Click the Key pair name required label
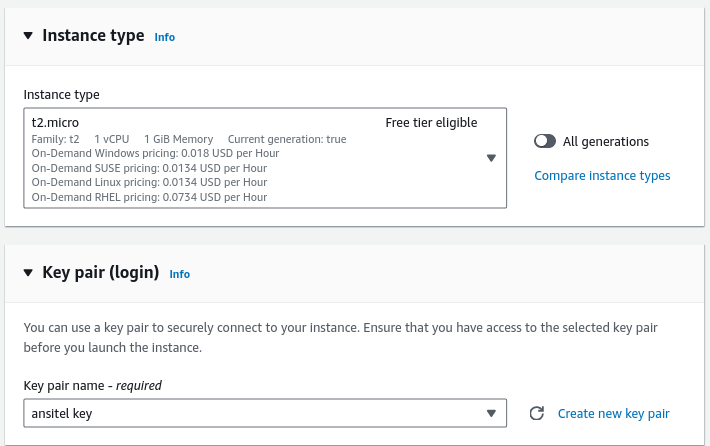 (92, 385)
